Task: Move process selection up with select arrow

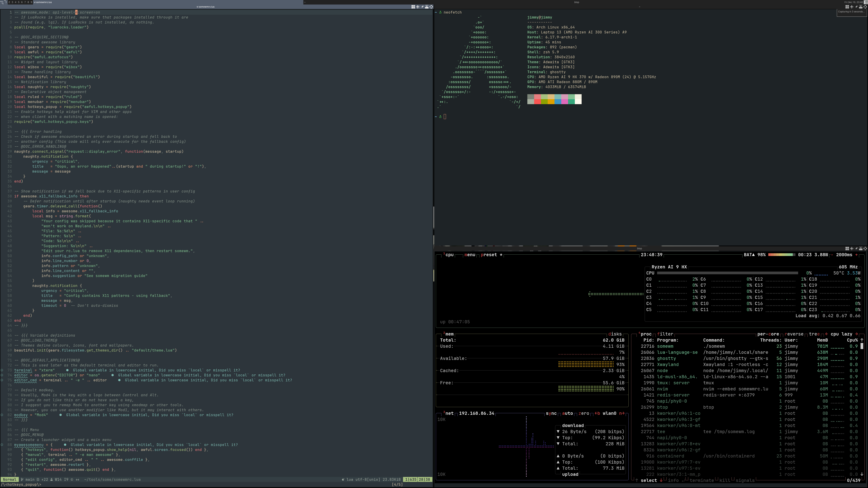Action: click(637, 481)
